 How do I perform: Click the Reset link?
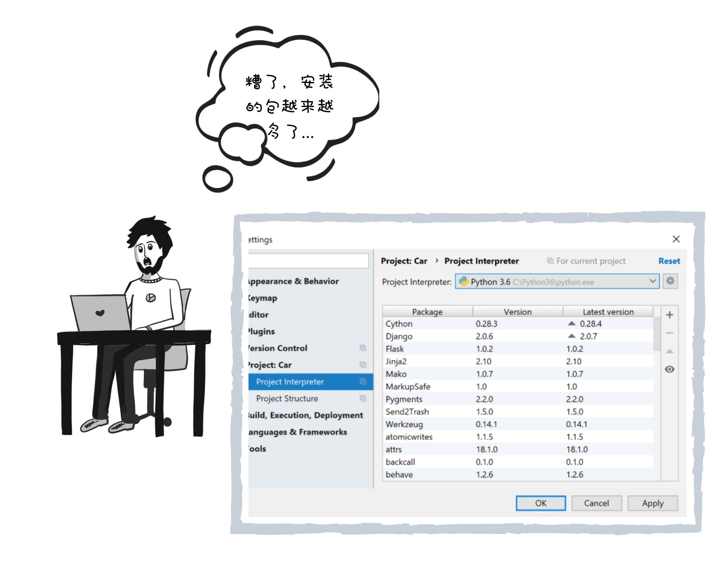tap(669, 261)
